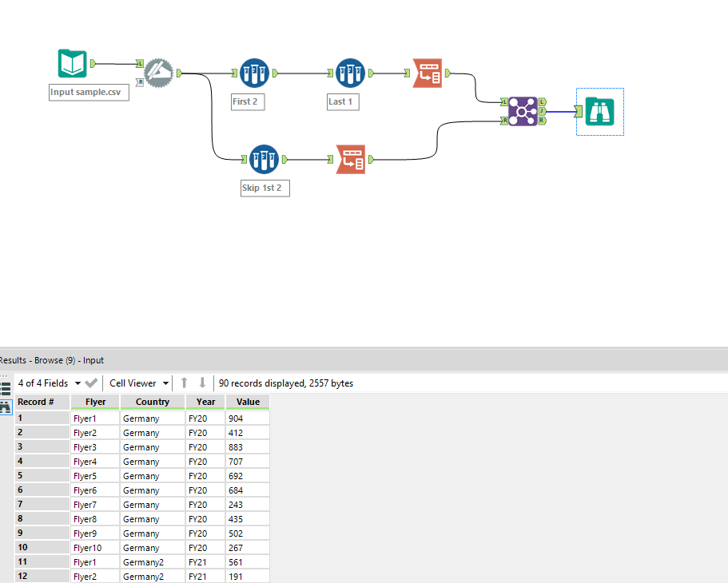Click the Value column header

(x=248, y=402)
